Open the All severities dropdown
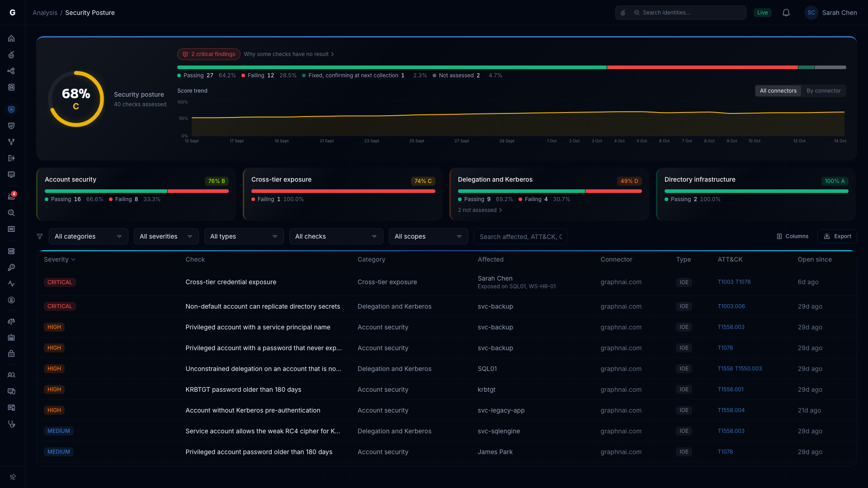This screenshot has height=488, width=868. (166, 236)
